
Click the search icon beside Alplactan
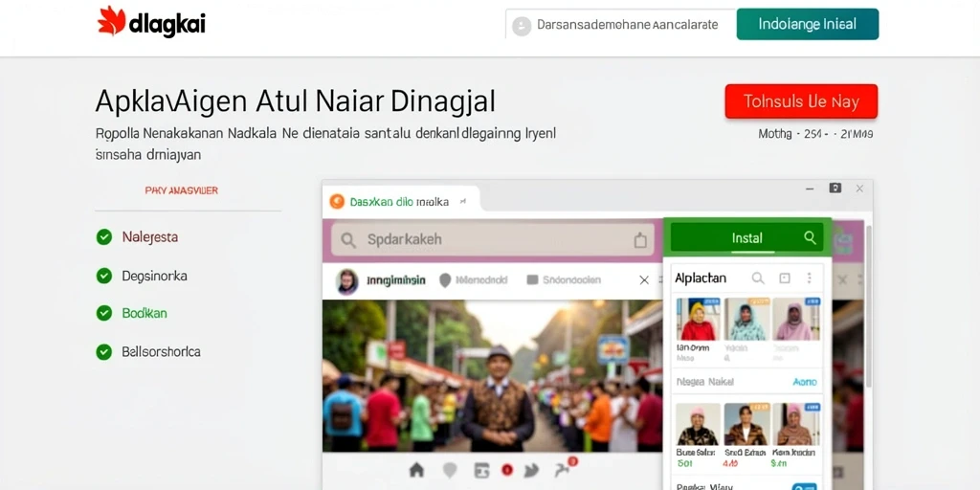click(x=758, y=278)
